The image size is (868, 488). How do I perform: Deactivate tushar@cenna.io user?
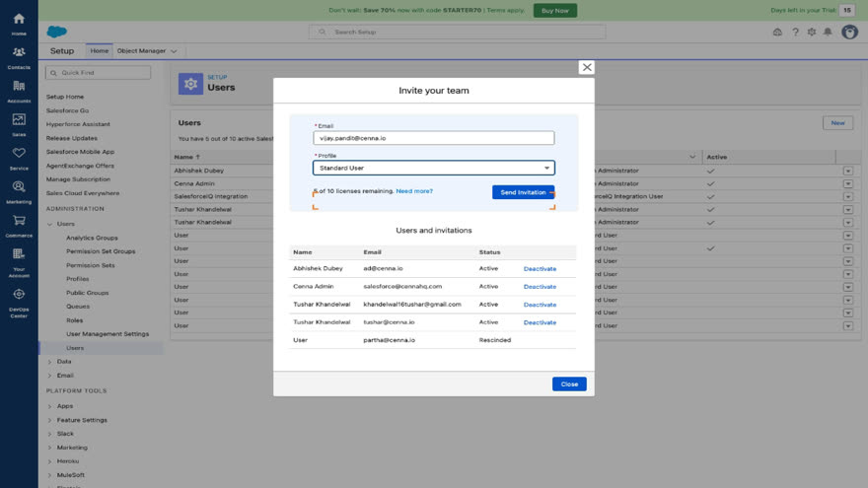[x=540, y=322]
